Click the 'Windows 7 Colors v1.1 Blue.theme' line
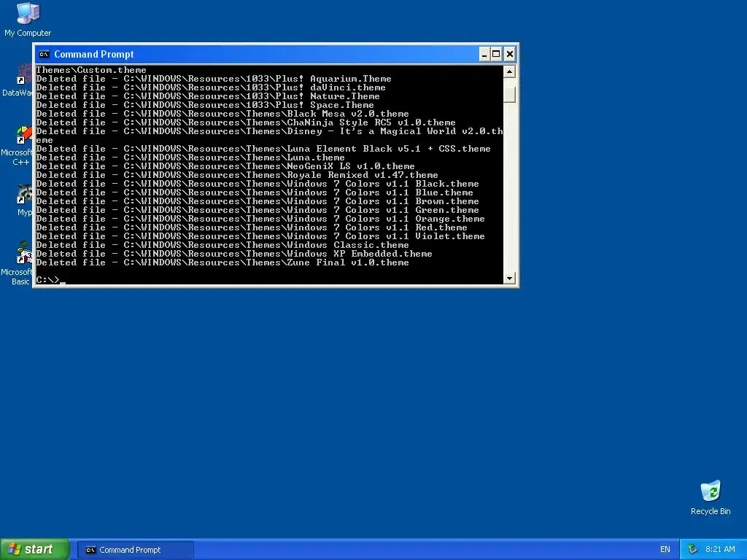Screen dimensions: 747x560 pyautogui.click(x=255, y=192)
